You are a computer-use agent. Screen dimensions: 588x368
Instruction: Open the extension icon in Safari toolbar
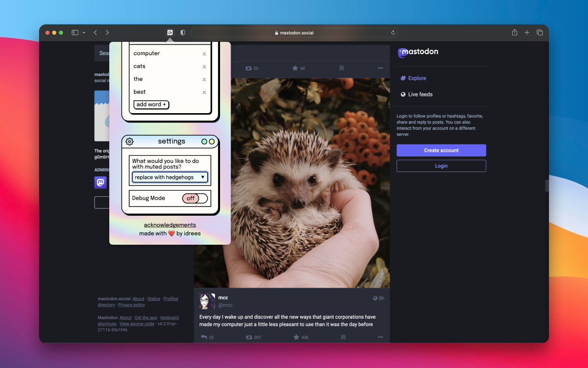pos(170,33)
